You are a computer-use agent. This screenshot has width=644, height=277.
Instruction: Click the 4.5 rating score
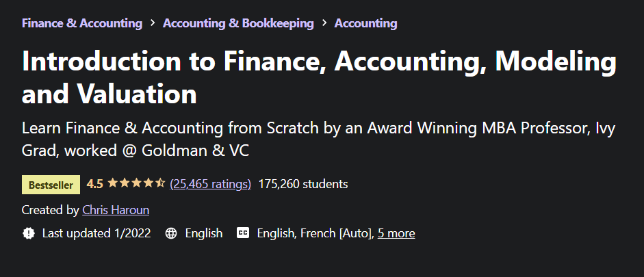(x=95, y=184)
